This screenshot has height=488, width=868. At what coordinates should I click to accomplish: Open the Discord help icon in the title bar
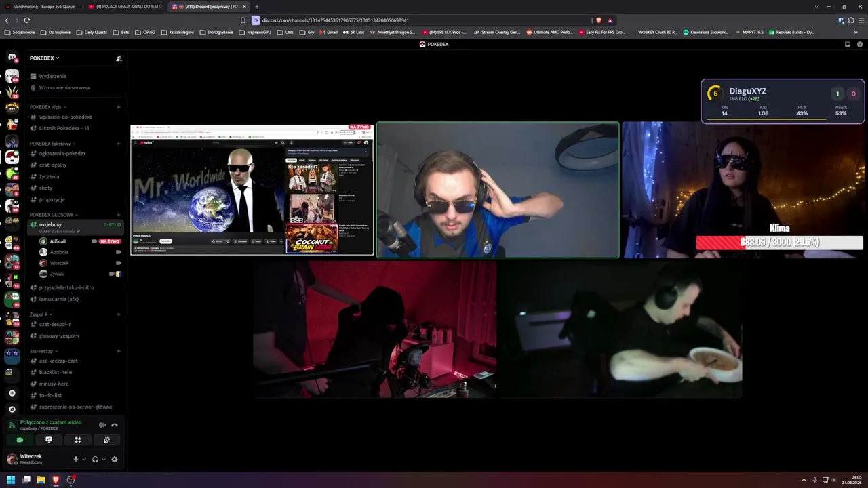[x=860, y=45]
